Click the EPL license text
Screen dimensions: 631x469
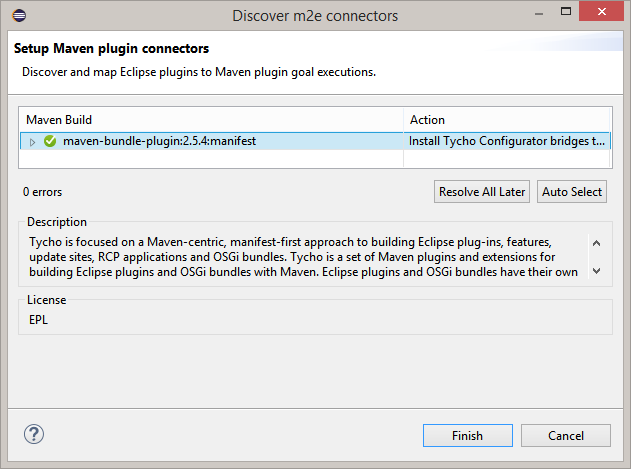point(38,320)
